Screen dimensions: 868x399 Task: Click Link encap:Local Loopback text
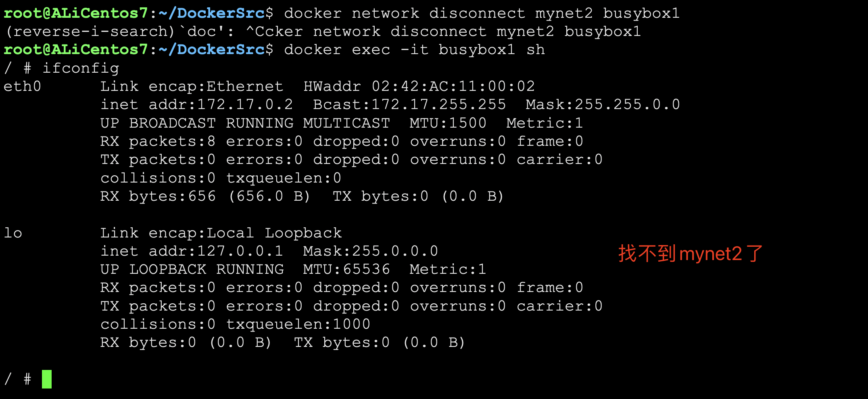click(x=221, y=233)
